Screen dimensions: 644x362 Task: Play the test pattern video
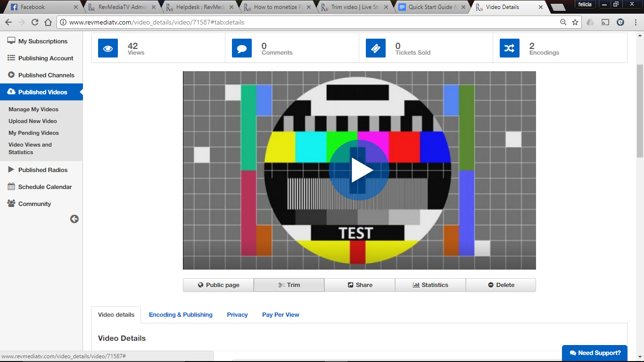359,170
